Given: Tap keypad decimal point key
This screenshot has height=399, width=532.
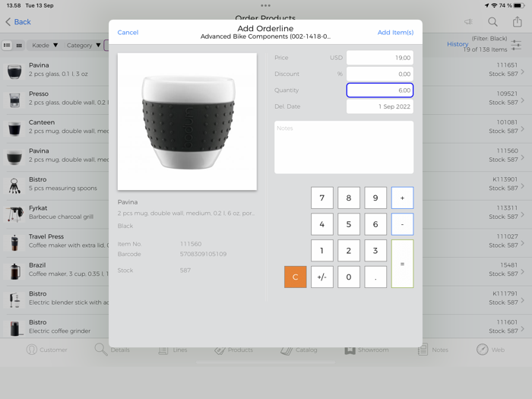Looking at the screenshot, I should point(375,277).
